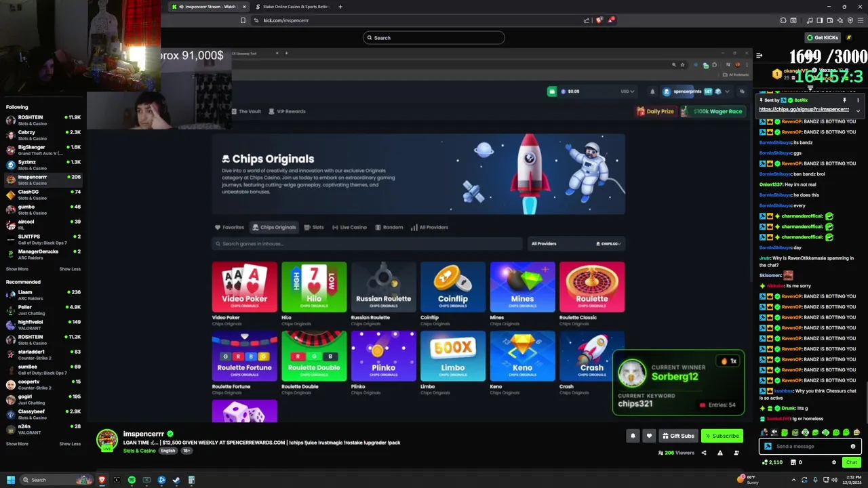Screen dimensions: 868x488
Task: Open Steam from the taskbar
Action: pos(176,480)
